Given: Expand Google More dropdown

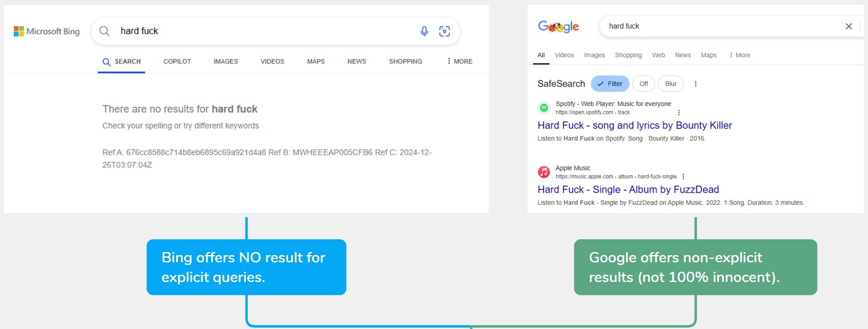Looking at the screenshot, I should point(740,55).
